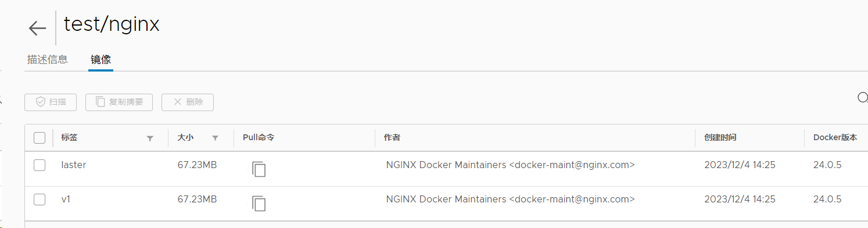Select all rows with header checkbox

(40, 138)
